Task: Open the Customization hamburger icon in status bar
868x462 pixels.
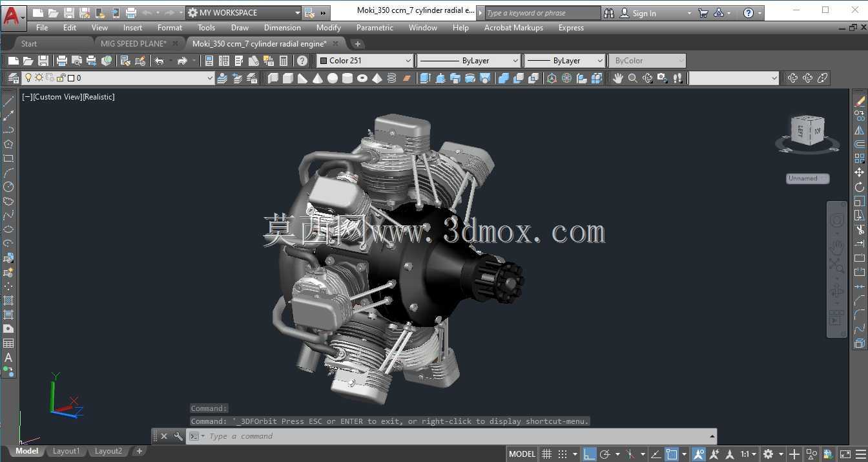Action: coord(862,454)
